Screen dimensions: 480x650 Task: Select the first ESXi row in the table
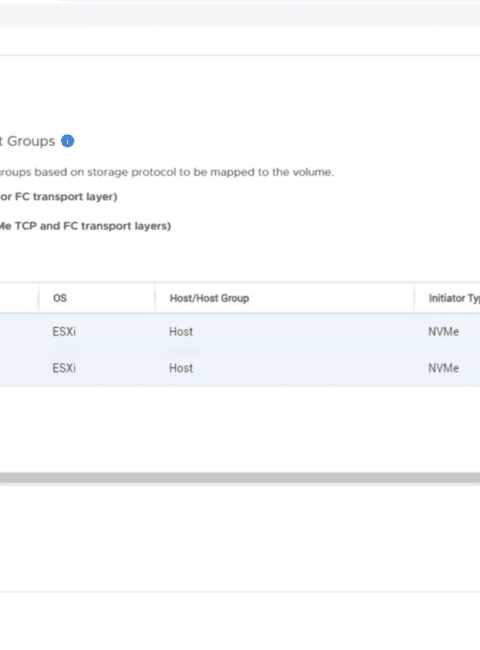[x=240, y=332]
